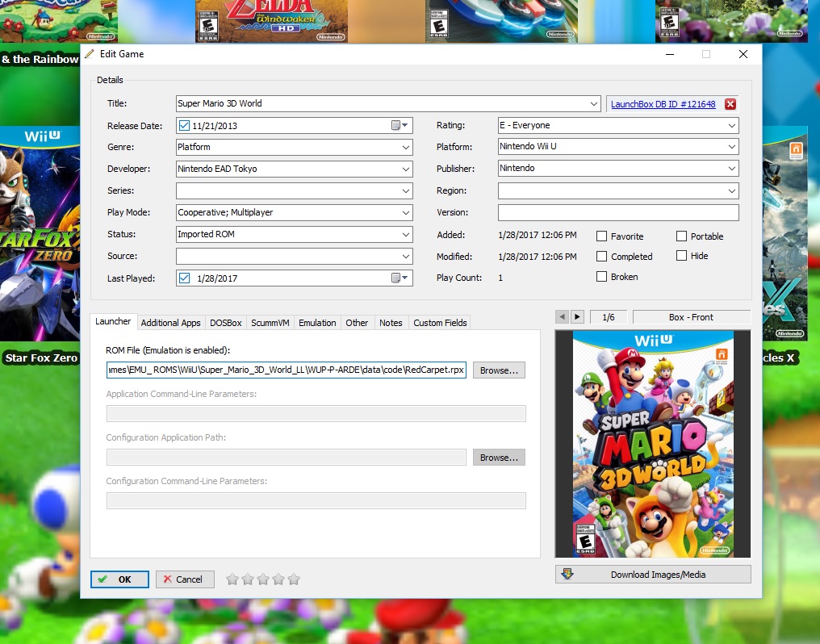820x644 pixels.
Task: Expand the Play Mode dropdown
Action: pyautogui.click(x=406, y=213)
